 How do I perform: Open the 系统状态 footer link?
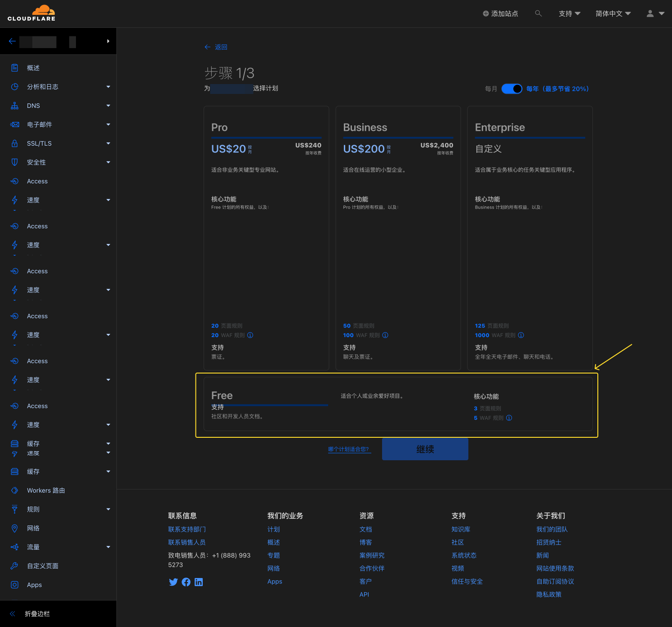coord(464,556)
